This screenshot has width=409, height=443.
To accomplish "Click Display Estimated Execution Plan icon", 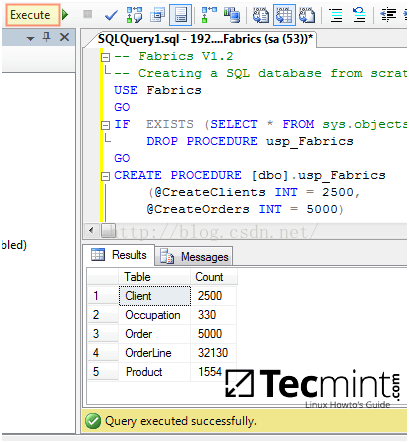I will click(x=134, y=15).
